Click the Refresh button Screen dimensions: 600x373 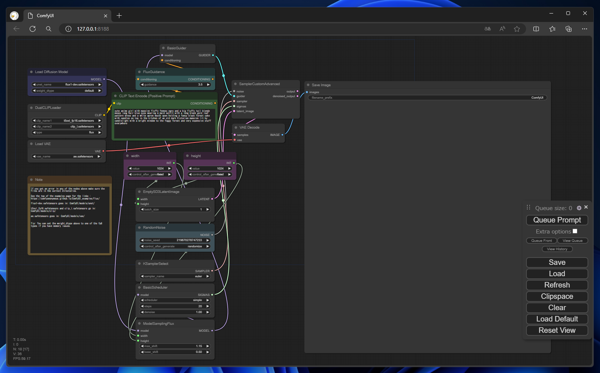[557, 285]
